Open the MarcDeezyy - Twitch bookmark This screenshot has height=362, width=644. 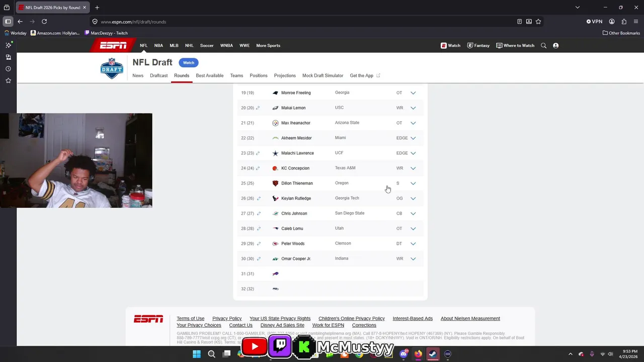106,33
